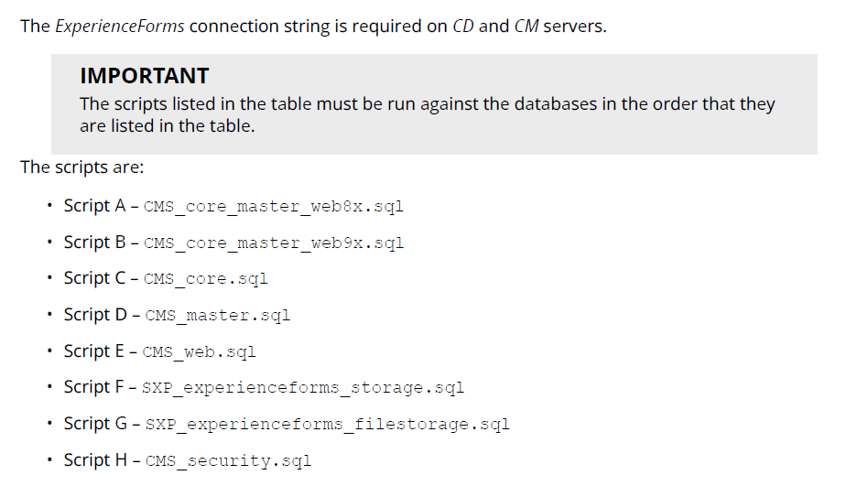Click the CMS_core_master_web8x.sql filename
The image size is (868, 486).
point(274,207)
